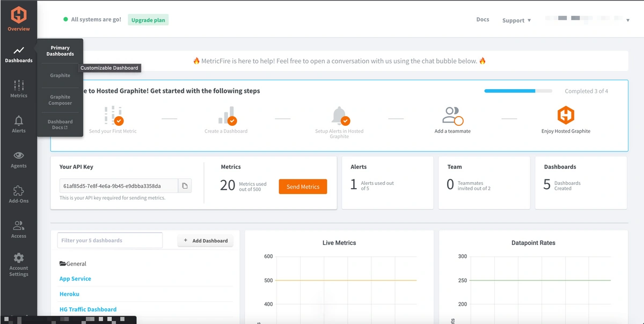
Task: Open the App Service dashboard link
Action: pos(75,279)
